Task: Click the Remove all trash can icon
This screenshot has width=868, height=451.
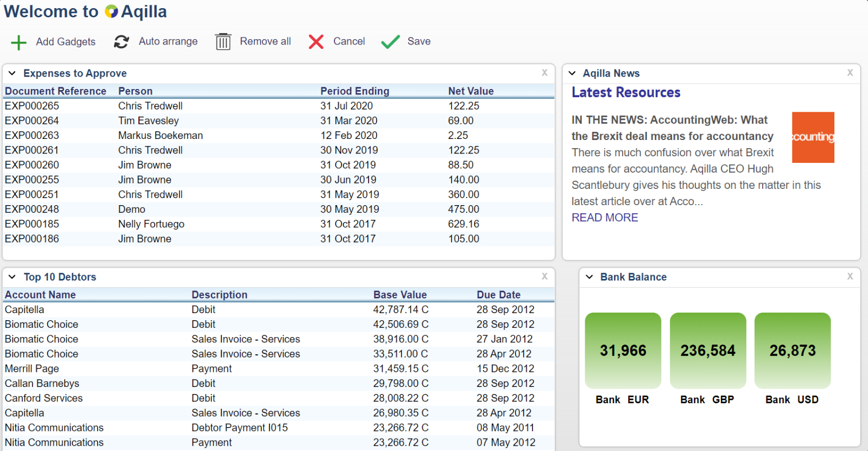Action: click(223, 42)
